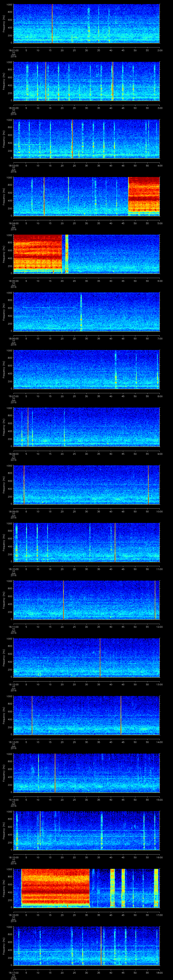Open the spectrogram panel starting at 18:03:00
Viewport: 173px width, 980px height.
coord(86,139)
